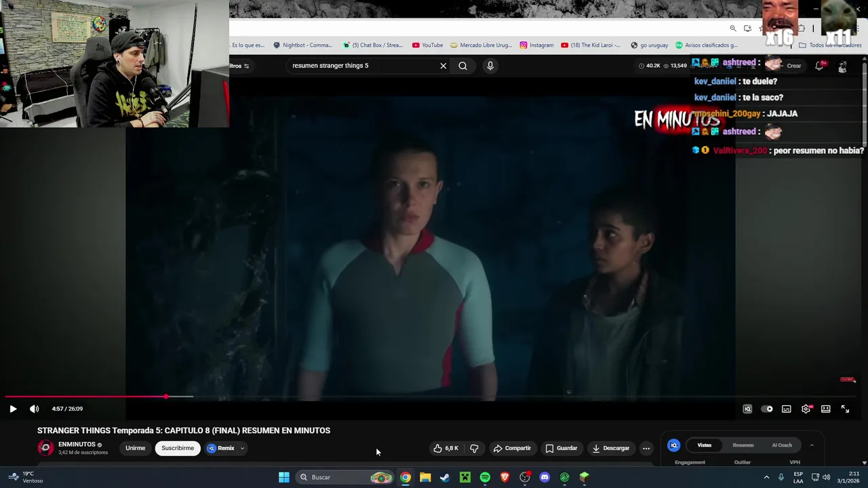Image resolution: width=868 pixels, height=488 pixels.
Task: Open the (18) The Kid Laroi bookmark
Action: [x=590, y=45]
